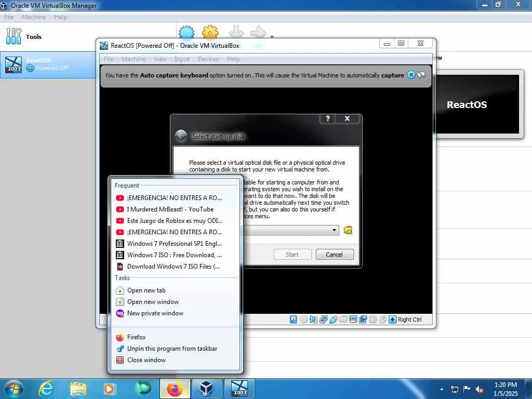Click the Cancel button in start-up disk dialog
532x399 pixels.
(335, 255)
